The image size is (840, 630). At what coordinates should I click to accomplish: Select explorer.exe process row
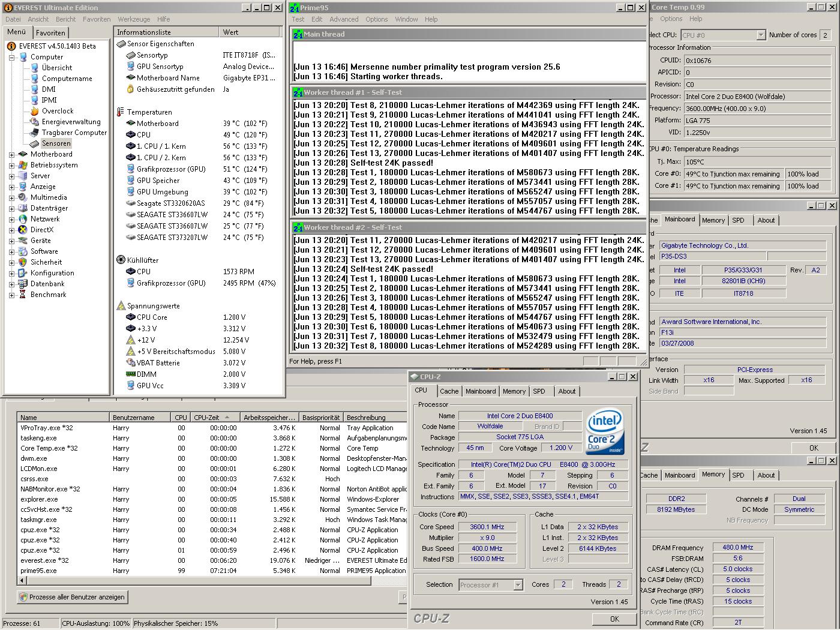212,499
